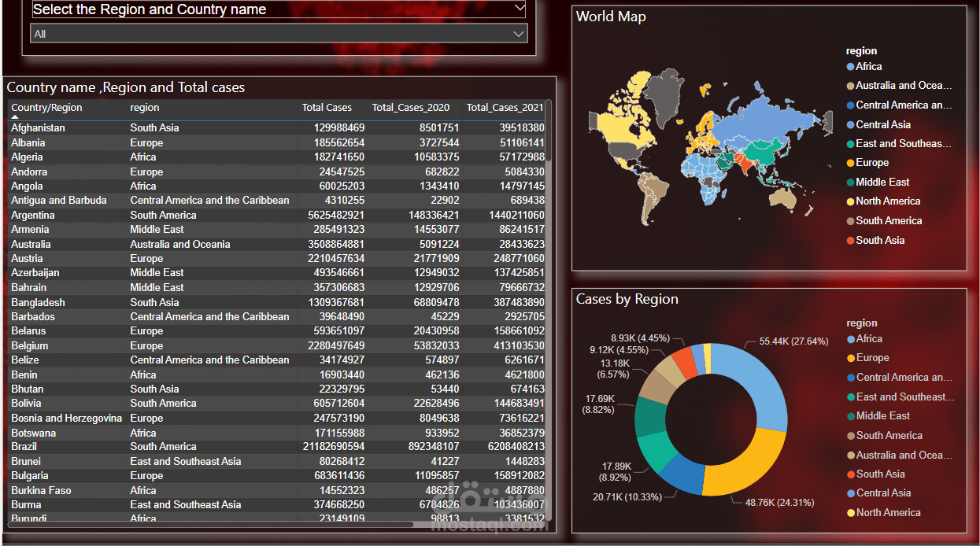Screen dimensions: 980x546
Task: Open the All region and country dropdown
Action: (279, 34)
